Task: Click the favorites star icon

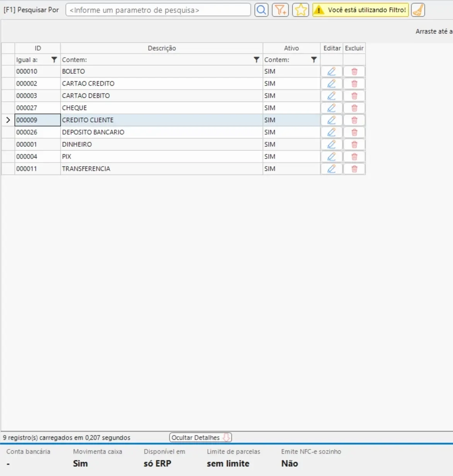Action: [x=300, y=10]
